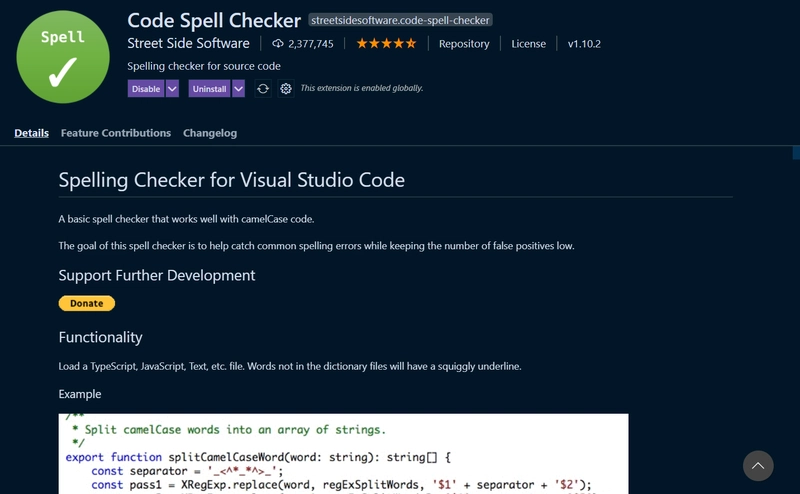Click the extension is enabled globally note
Viewport: 800px width, 494px height.
[x=362, y=88]
